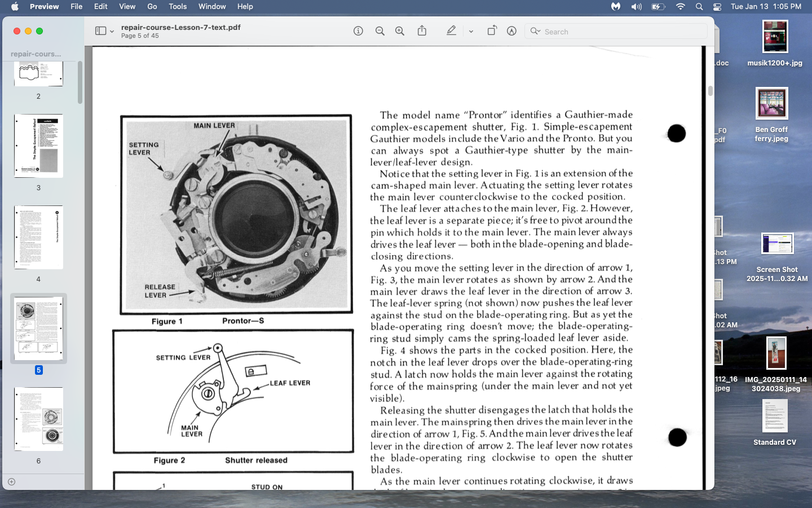This screenshot has width=812, height=508.
Task: Zoom in using the magnifier plus icon
Action: click(x=400, y=31)
